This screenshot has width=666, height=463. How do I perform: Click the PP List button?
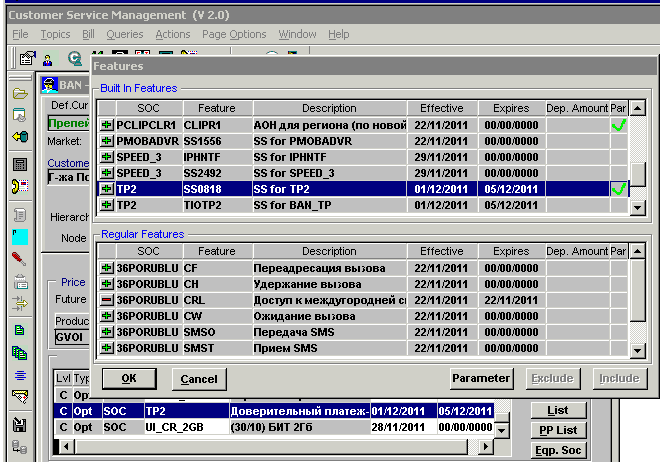558,430
